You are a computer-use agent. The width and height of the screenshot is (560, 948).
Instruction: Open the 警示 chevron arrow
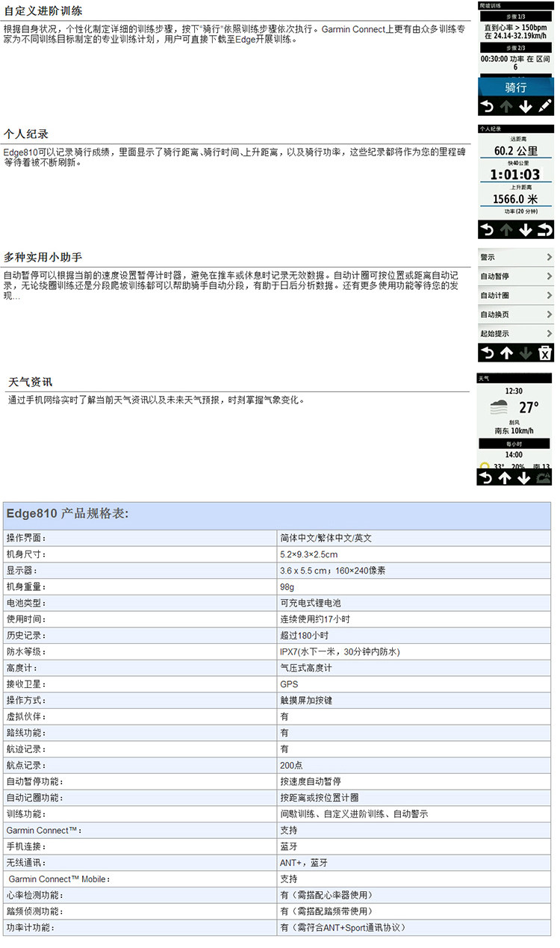coord(549,257)
